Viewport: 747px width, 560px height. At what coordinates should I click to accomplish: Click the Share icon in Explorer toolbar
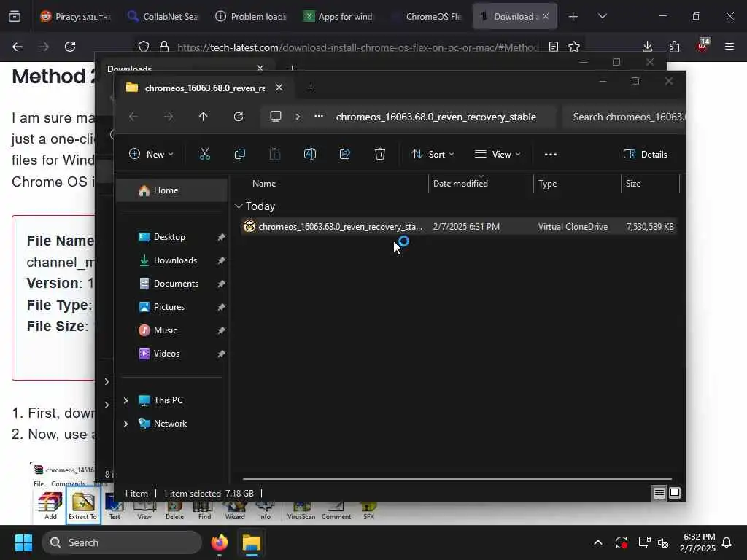(345, 155)
